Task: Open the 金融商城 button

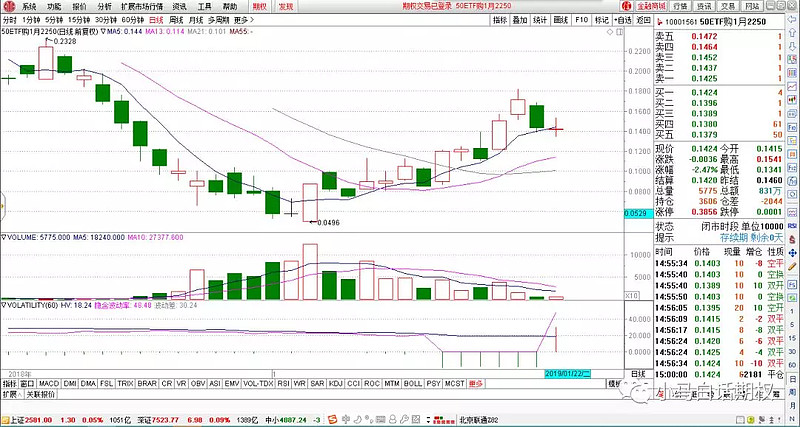Action: (x=652, y=7)
